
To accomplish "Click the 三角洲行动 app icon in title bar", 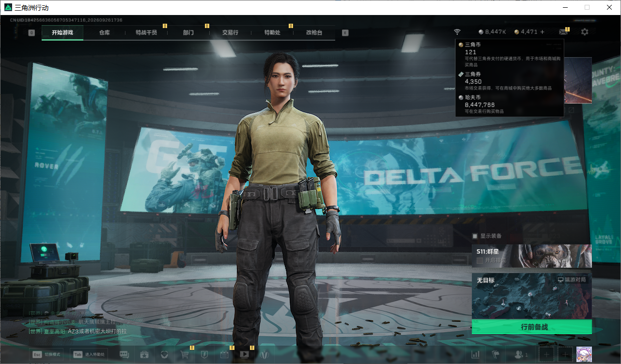I will point(8,8).
